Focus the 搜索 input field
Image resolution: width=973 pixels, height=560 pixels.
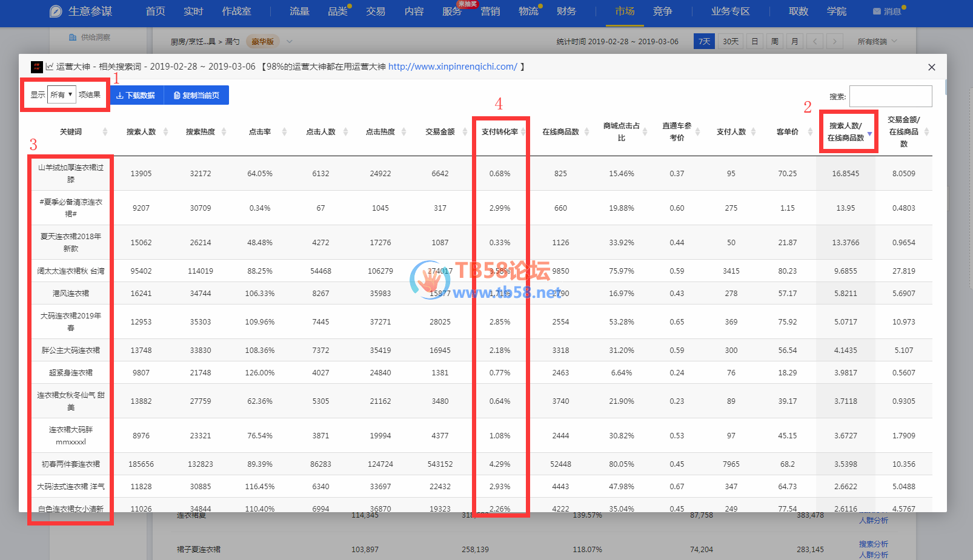click(890, 96)
